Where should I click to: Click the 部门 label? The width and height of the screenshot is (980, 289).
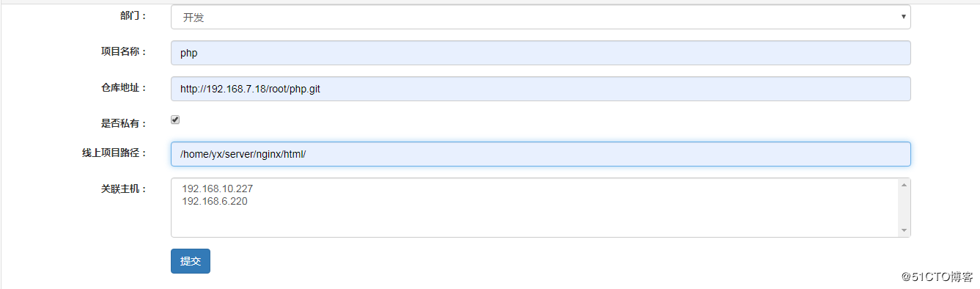[132, 15]
